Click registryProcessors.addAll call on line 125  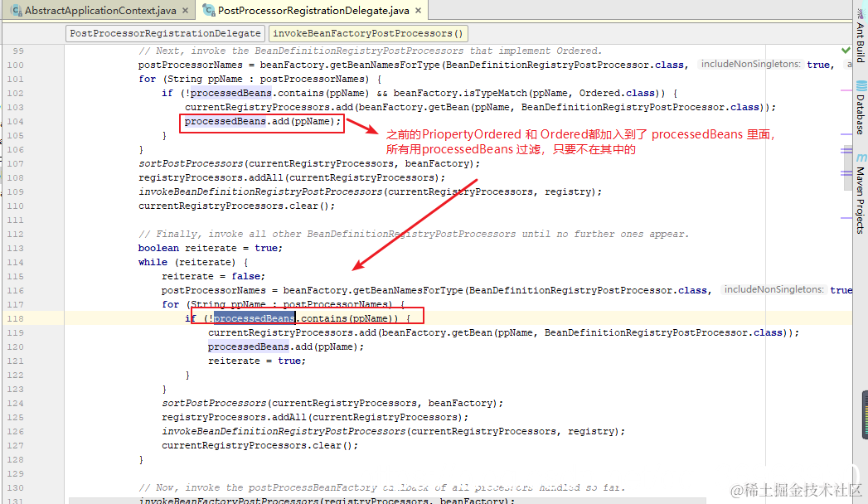point(315,417)
